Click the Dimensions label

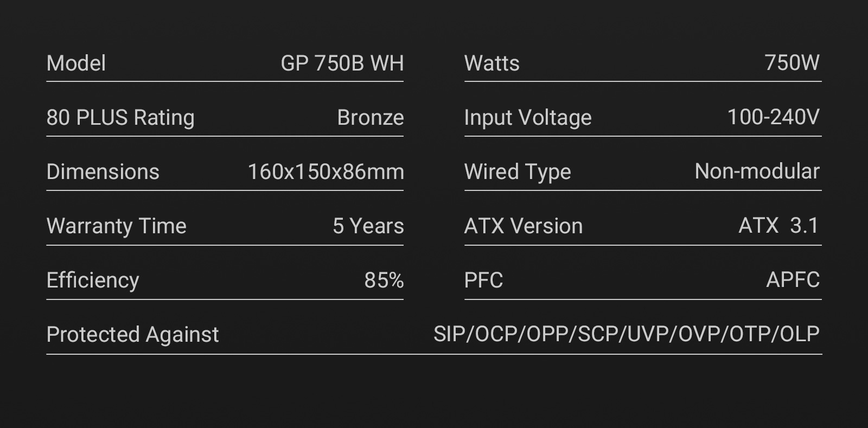(x=103, y=172)
